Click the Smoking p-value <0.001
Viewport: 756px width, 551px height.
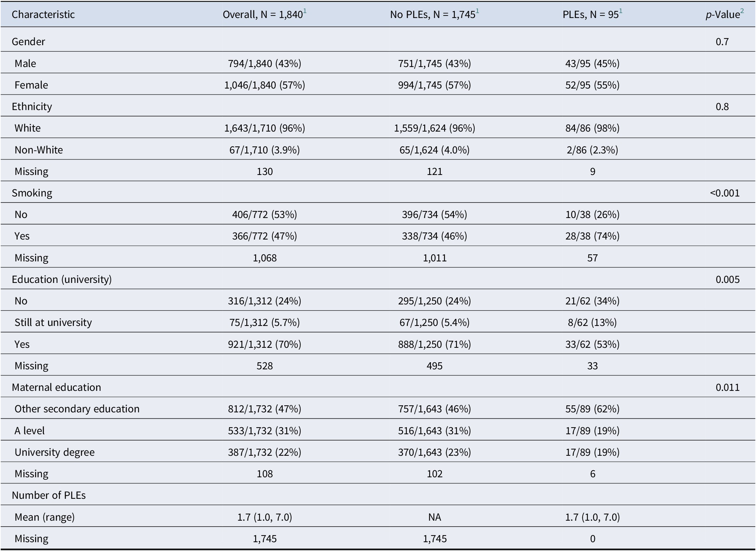point(725,193)
